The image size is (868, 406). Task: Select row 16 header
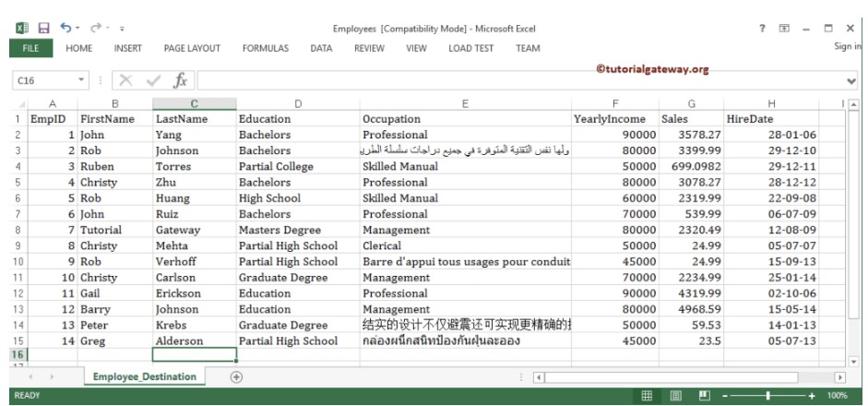pos(18,354)
